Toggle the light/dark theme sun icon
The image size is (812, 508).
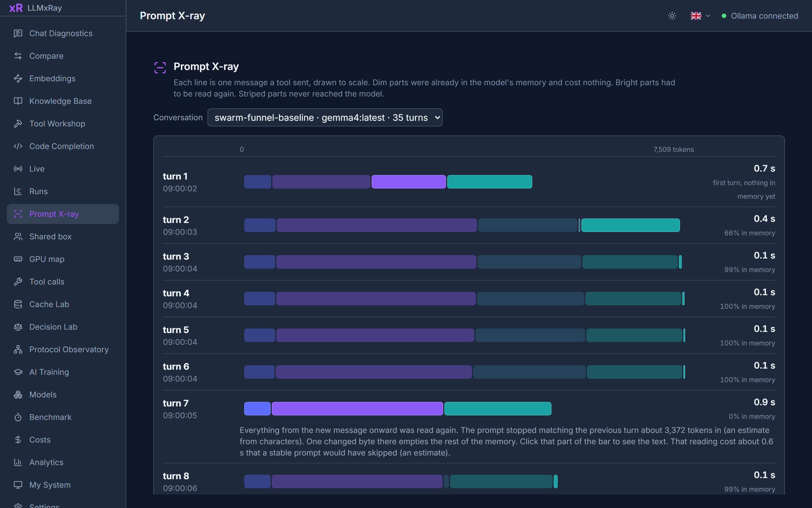tap(672, 16)
